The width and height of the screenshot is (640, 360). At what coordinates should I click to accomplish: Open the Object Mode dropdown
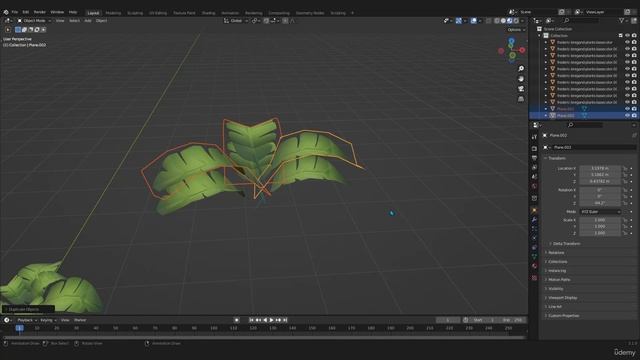(x=34, y=21)
